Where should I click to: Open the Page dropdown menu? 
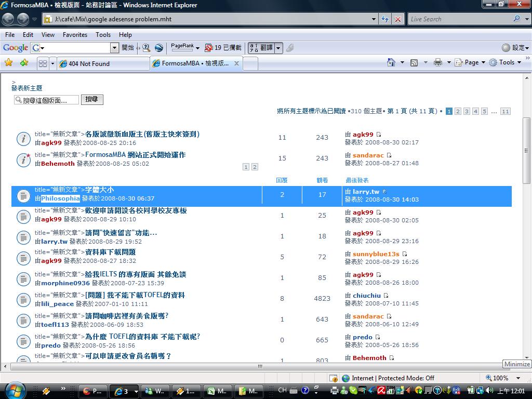click(x=471, y=62)
